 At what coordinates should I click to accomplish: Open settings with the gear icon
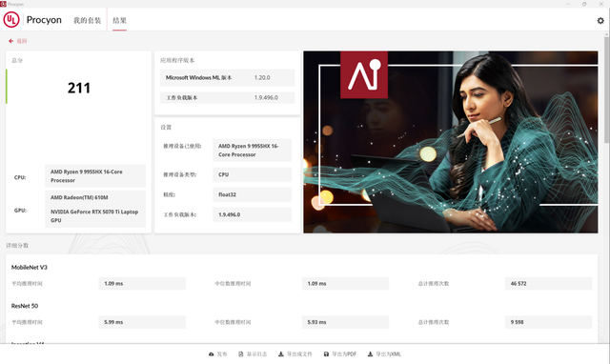600,21
